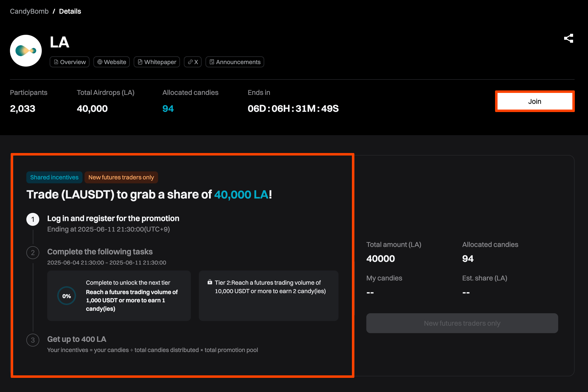Click the Shared incentives tag
588x392 pixels.
pos(54,177)
